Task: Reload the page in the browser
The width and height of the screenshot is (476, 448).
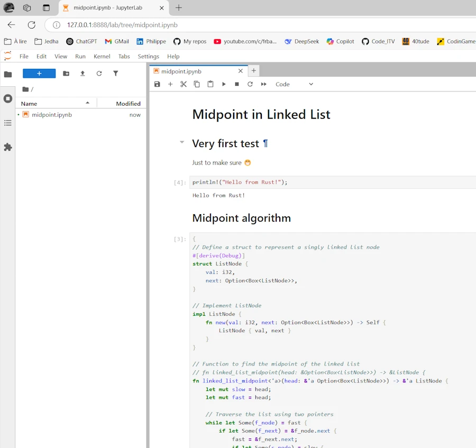Action: 32,25
